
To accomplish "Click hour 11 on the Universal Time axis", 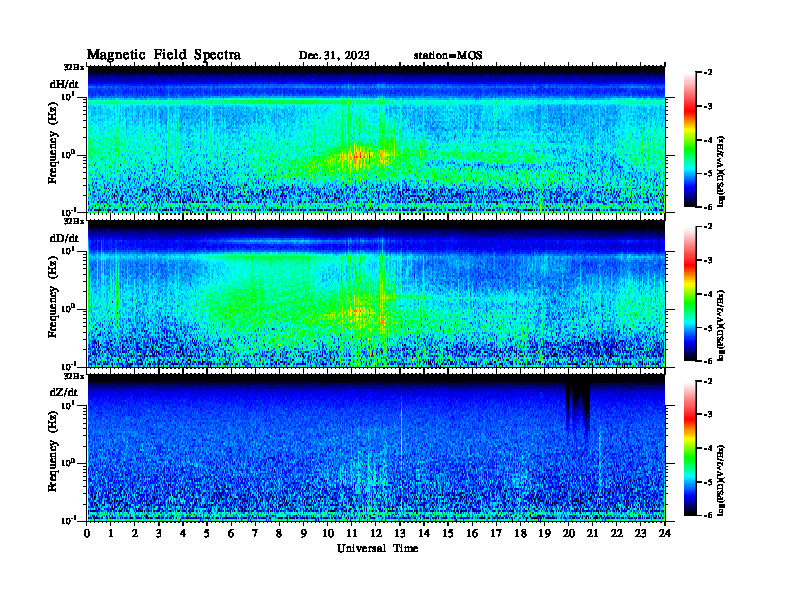I will tap(352, 534).
